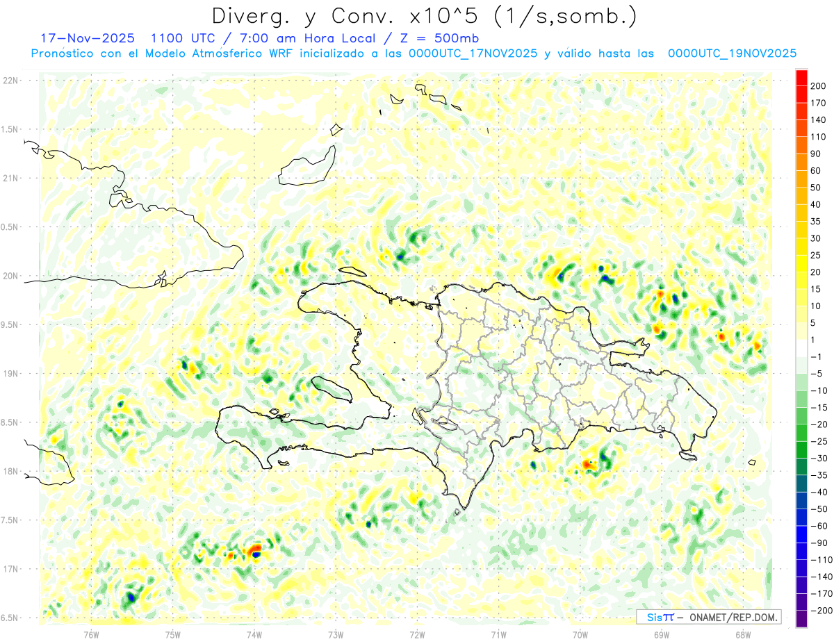Click the 75W longitude label
This screenshot has height=644, width=834.
tap(173, 634)
